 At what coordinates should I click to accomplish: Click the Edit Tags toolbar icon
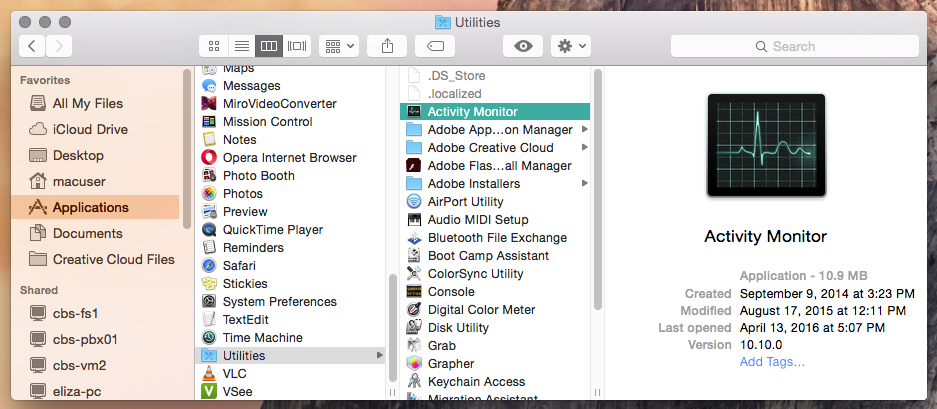pos(435,46)
